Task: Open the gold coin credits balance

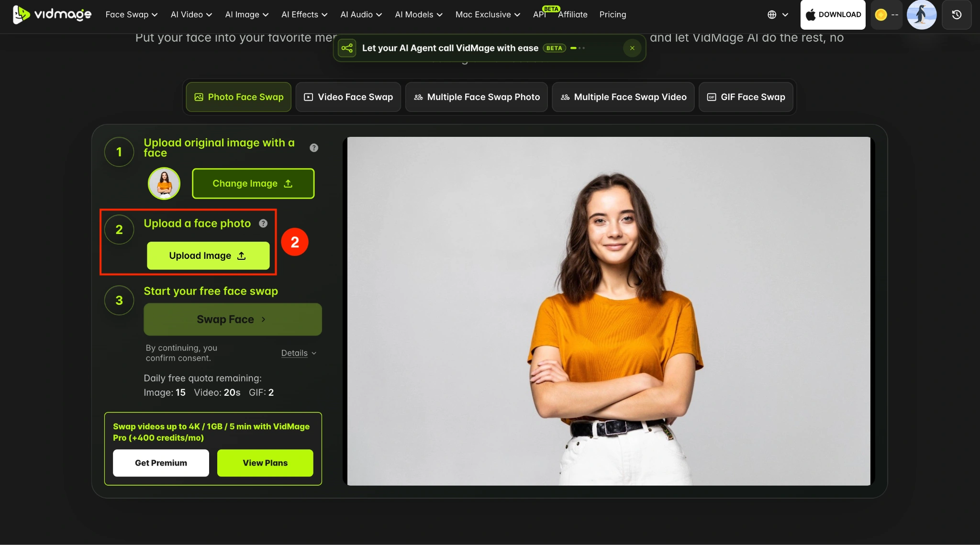Action: pos(886,14)
